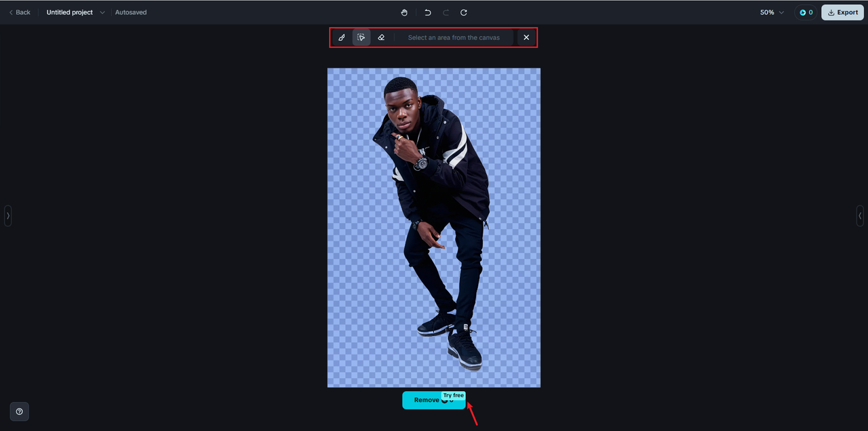Expand the right side panel

pyautogui.click(x=860, y=215)
